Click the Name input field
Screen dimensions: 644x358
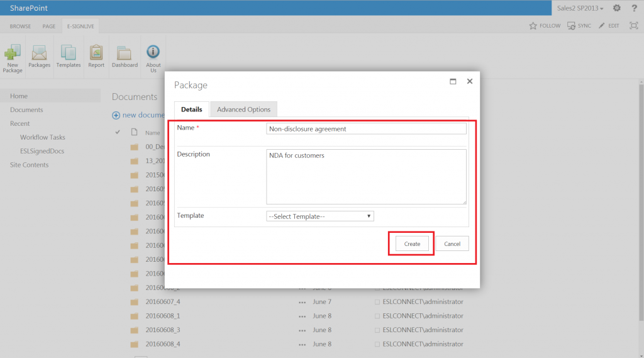pos(366,128)
